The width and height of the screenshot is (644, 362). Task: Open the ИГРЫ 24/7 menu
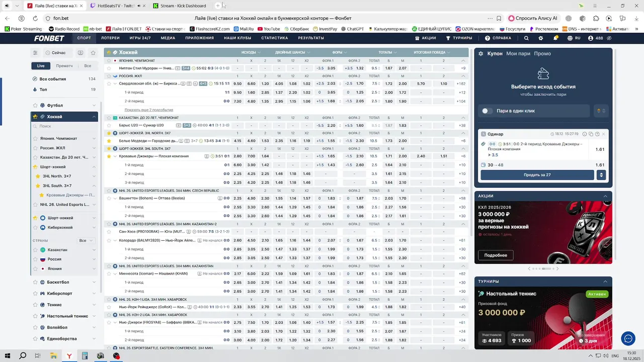140,38
